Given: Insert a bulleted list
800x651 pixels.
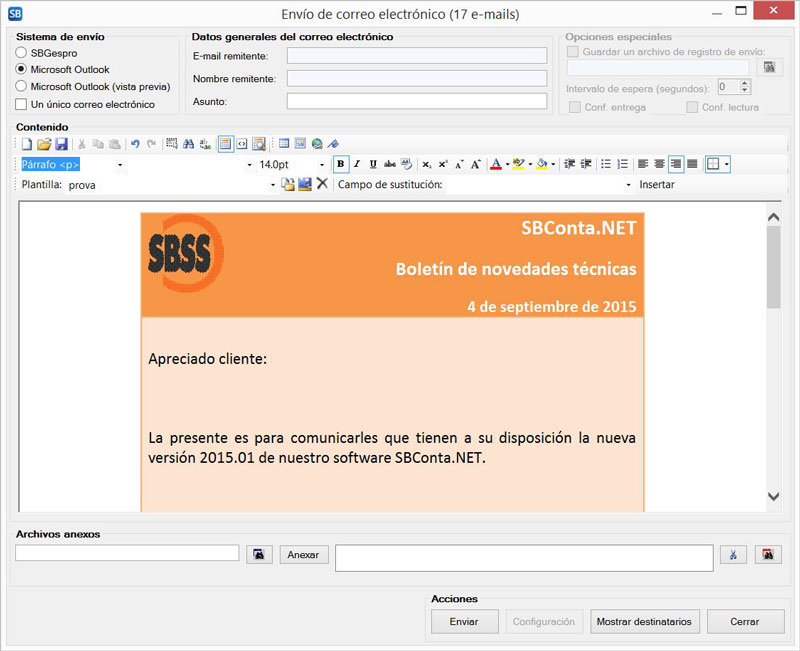Looking at the screenshot, I should (x=606, y=164).
